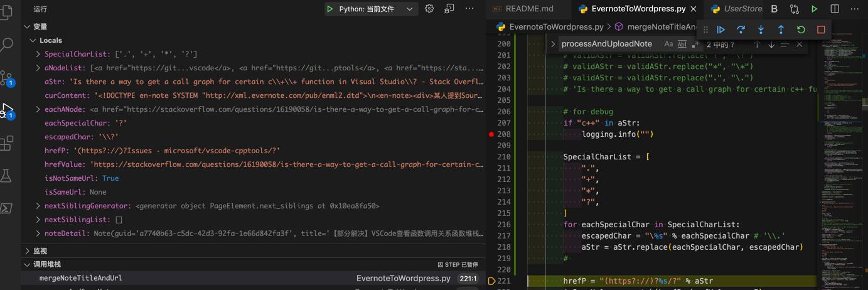The width and height of the screenshot is (868, 290).
Task: Toggle find in selection
Action: click(x=785, y=45)
